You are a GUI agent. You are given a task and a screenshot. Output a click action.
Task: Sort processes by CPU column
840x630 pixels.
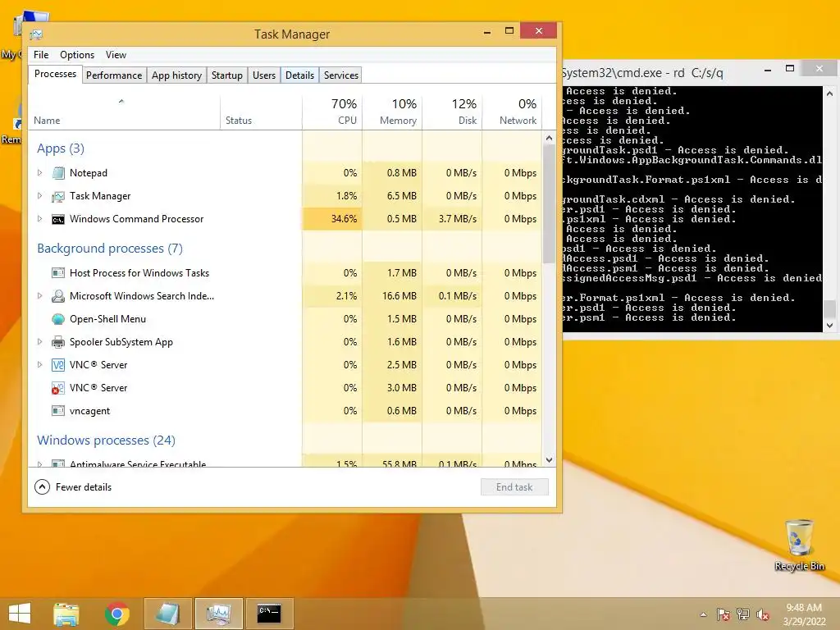click(332, 112)
